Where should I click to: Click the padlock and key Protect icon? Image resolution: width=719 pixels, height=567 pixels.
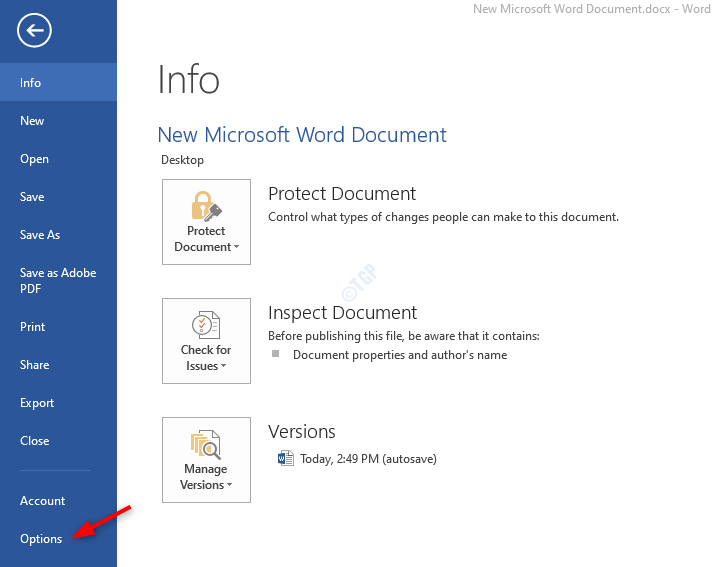coord(206,206)
